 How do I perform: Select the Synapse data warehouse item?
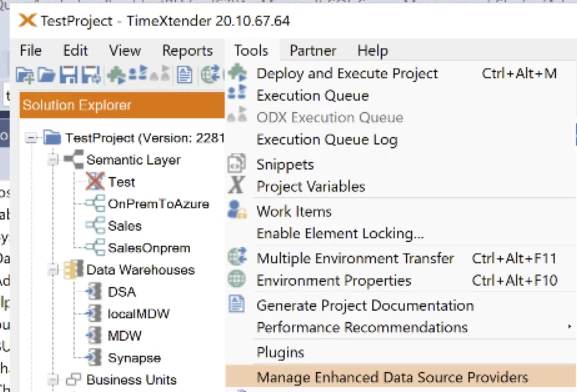(134, 358)
